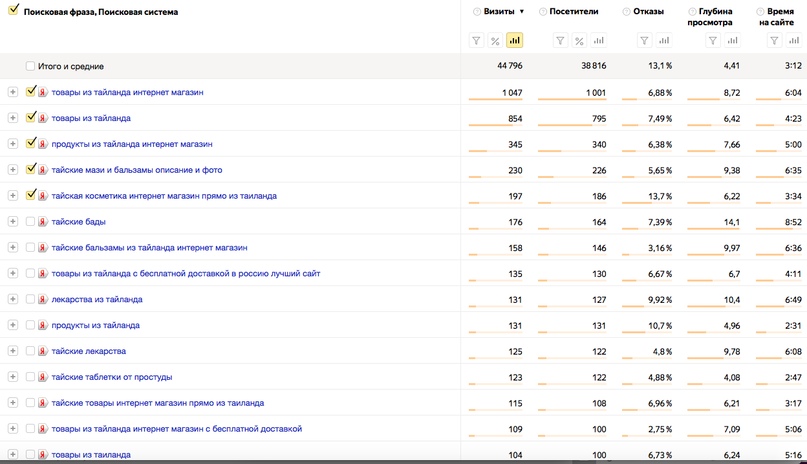
Task: Check the 'тайские бады' row checkbox
Action: (x=30, y=222)
